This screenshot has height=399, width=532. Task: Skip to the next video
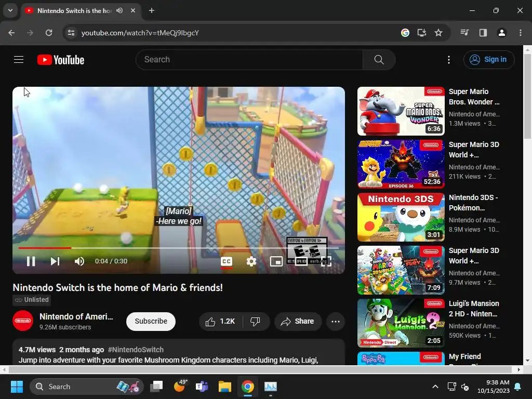click(x=55, y=261)
